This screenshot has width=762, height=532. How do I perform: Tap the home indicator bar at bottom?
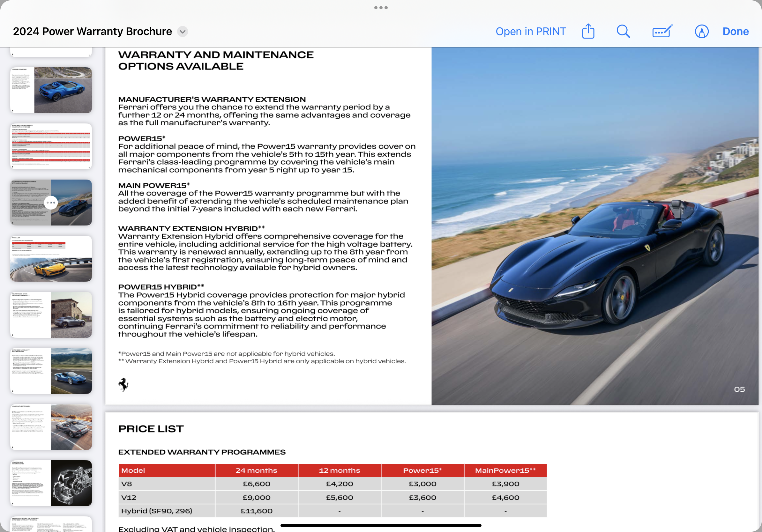point(381,525)
